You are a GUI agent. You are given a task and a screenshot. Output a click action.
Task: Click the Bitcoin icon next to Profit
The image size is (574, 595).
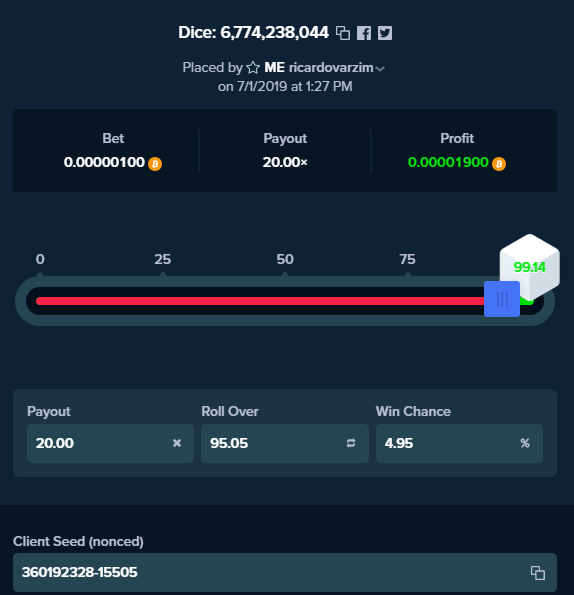point(499,164)
